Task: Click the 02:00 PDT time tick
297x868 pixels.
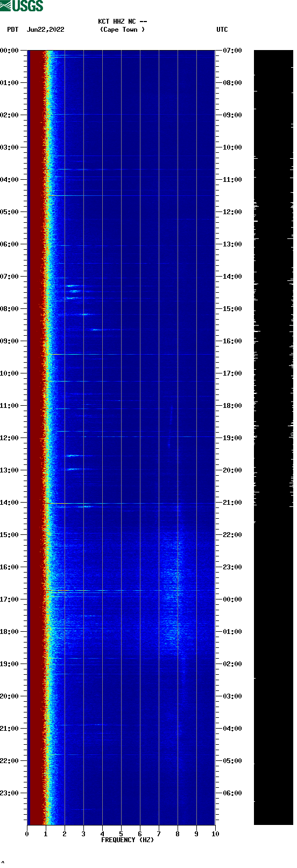Action: (10, 115)
